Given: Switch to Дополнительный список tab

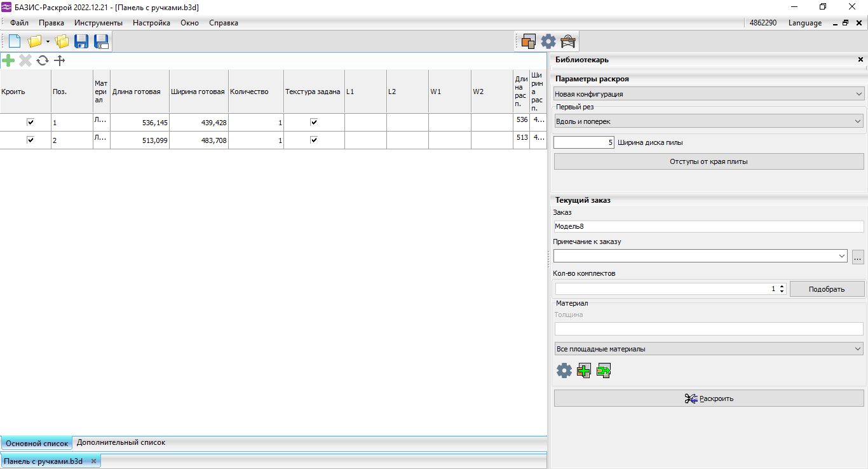Looking at the screenshot, I should click(x=121, y=442).
